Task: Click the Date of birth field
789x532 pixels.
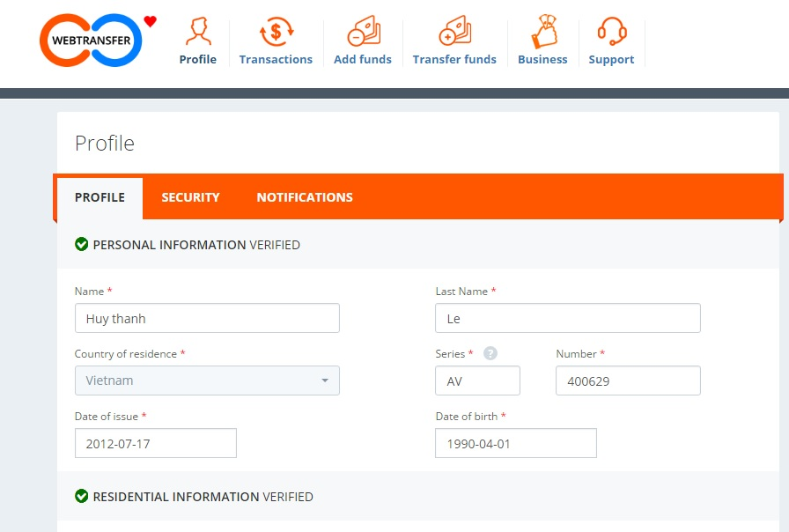Action: (x=516, y=443)
